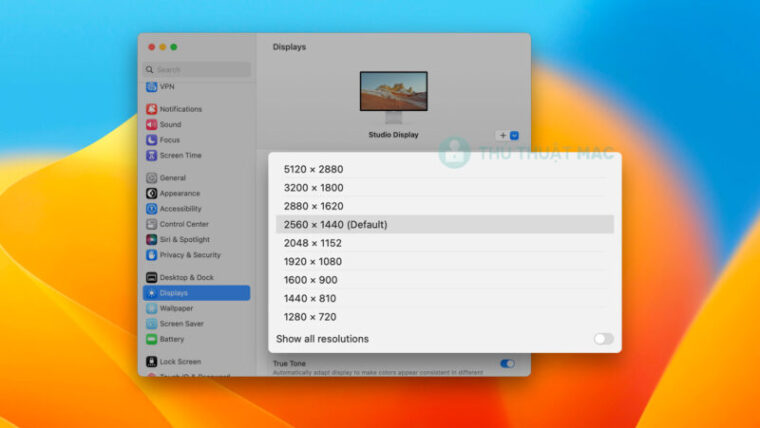Open Accessibility settings label
Screen dimensions: 760x428
point(180,209)
